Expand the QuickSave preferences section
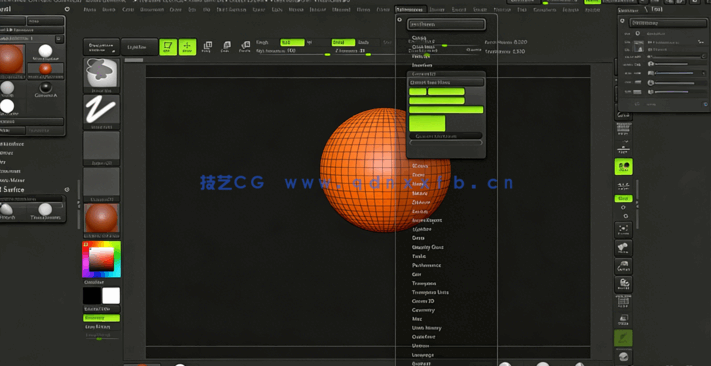The height and width of the screenshot is (366, 711). (424, 337)
